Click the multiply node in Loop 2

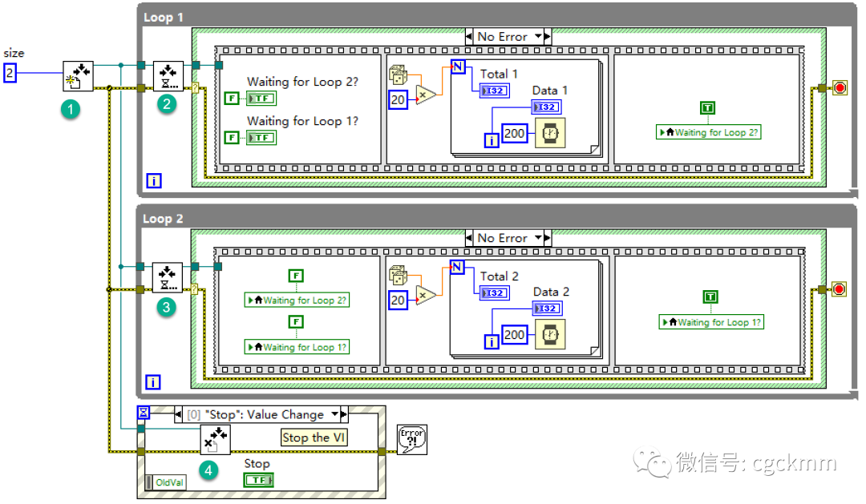pos(425,296)
